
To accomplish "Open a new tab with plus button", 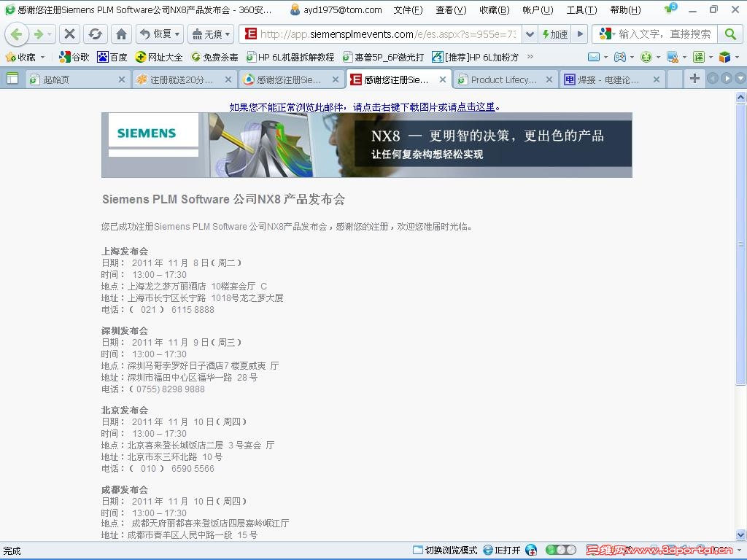I will click(x=694, y=79).
